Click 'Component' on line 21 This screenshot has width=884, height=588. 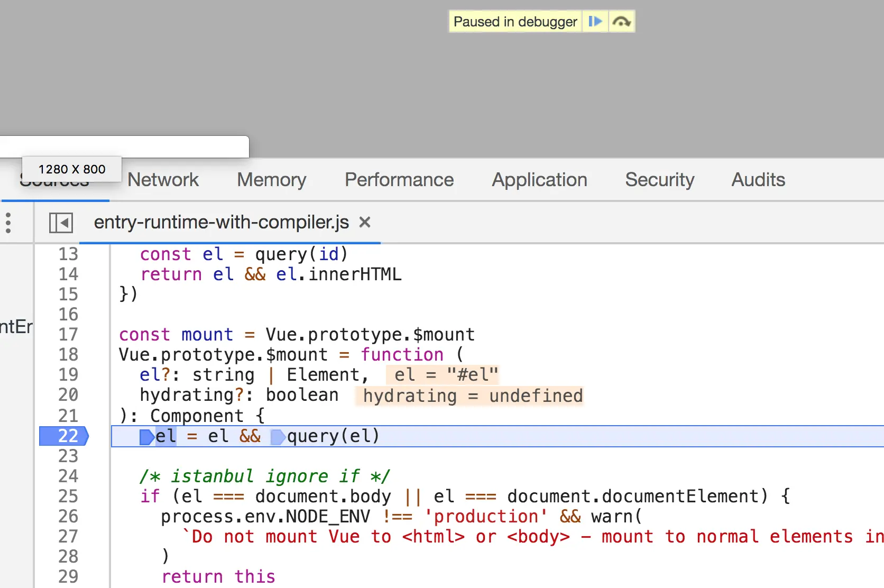(x=197, y=416)
